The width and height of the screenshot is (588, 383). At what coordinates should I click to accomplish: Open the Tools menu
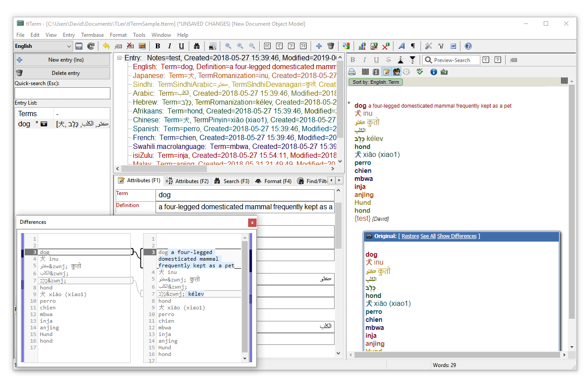(x=139, y=35)
